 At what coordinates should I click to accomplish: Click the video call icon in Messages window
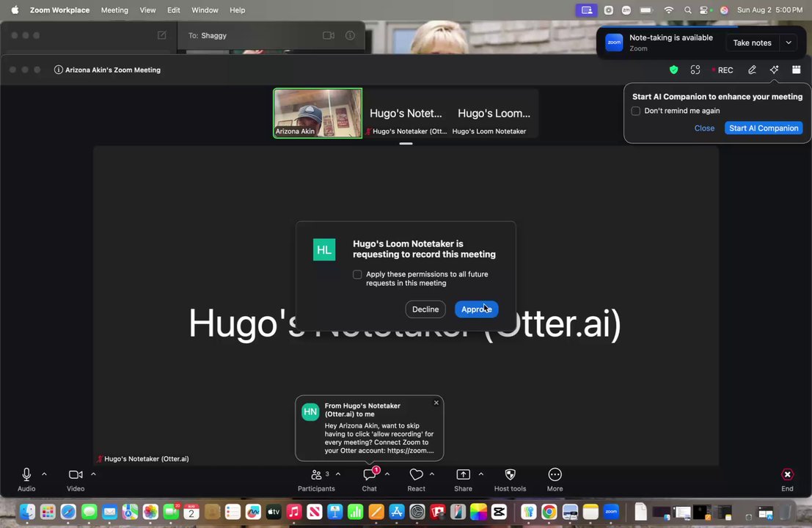[x=329, y=36]
